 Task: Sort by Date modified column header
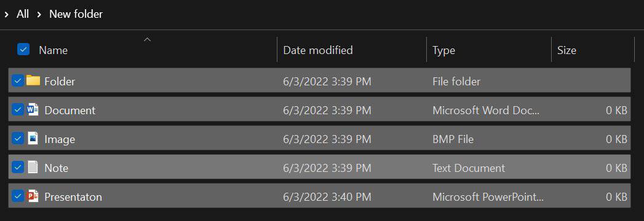click(318, 50)
